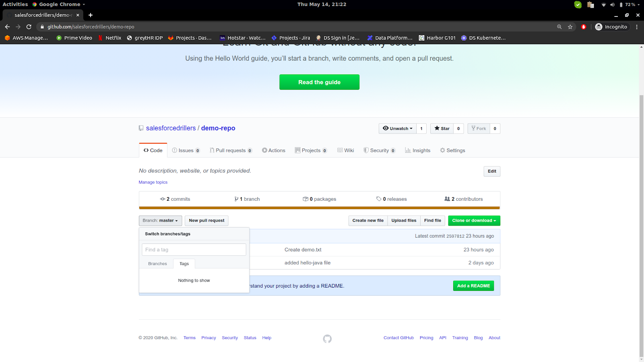Open the salesforcedrillers owner link
The height and width of the screenshot is (362, 644).
(171, 128)
